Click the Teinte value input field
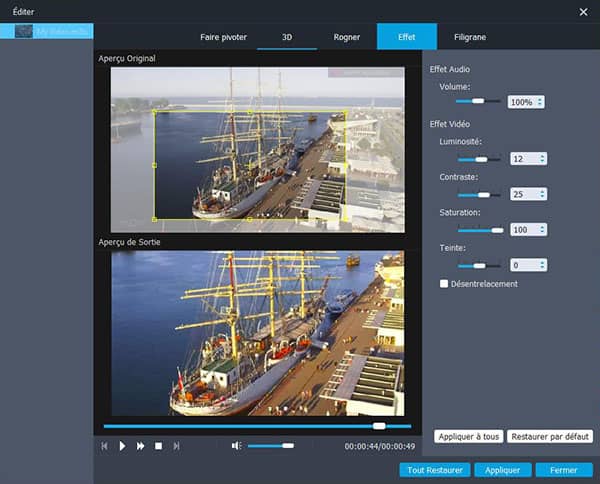Screen dimensions: 600x484 coord(522,265)
